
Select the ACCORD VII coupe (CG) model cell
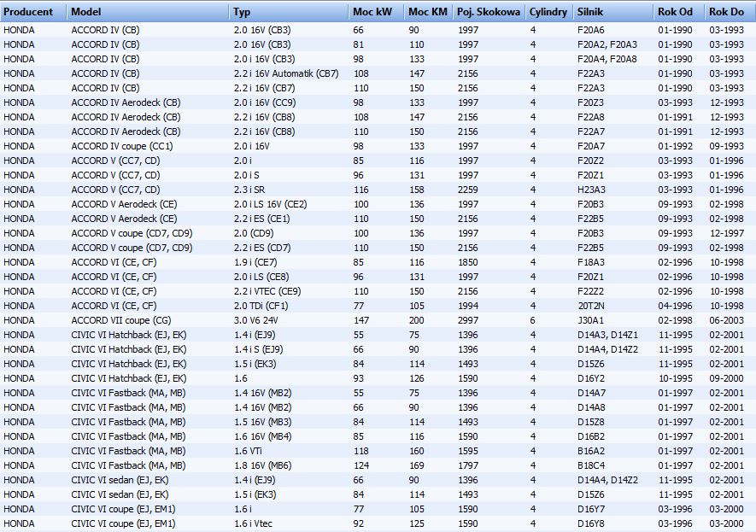(x=121, y=320)
